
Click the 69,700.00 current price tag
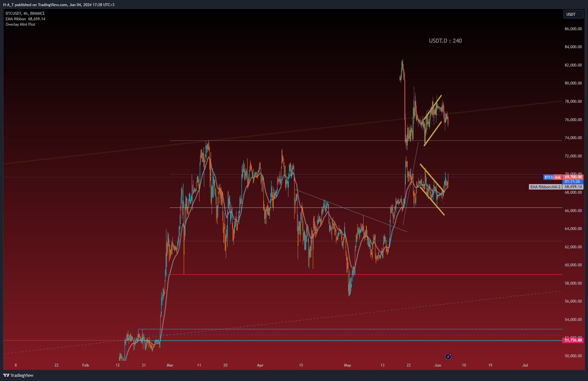573,177
